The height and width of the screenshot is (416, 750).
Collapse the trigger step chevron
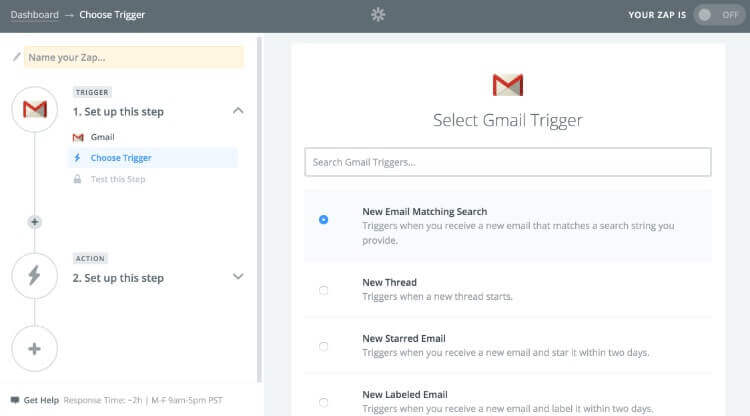click(x=238, y=111)
